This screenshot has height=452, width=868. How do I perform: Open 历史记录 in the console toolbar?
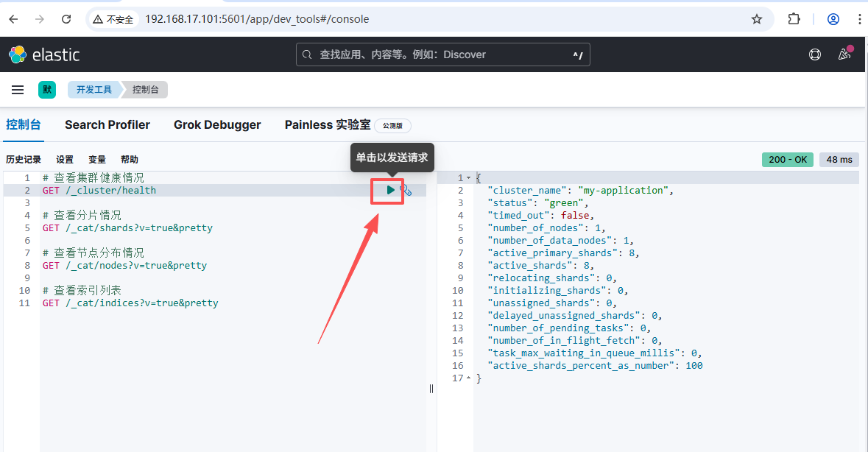point(24,160)
